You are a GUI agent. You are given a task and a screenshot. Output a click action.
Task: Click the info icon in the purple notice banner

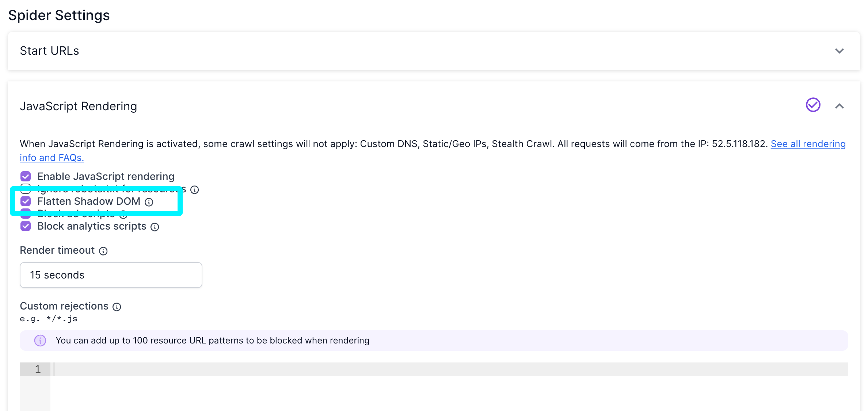click(40, 340)
